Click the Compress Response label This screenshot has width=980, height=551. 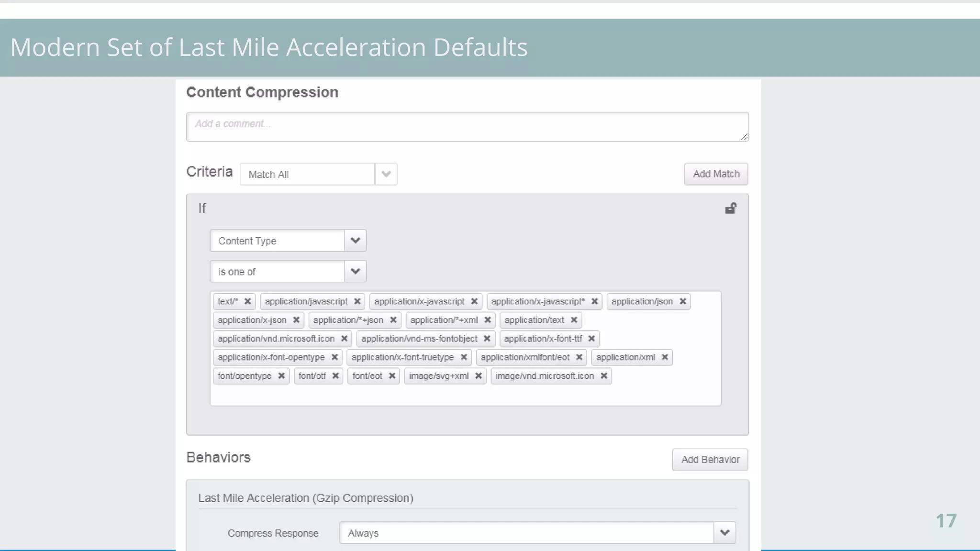click(x=273, y=533)
